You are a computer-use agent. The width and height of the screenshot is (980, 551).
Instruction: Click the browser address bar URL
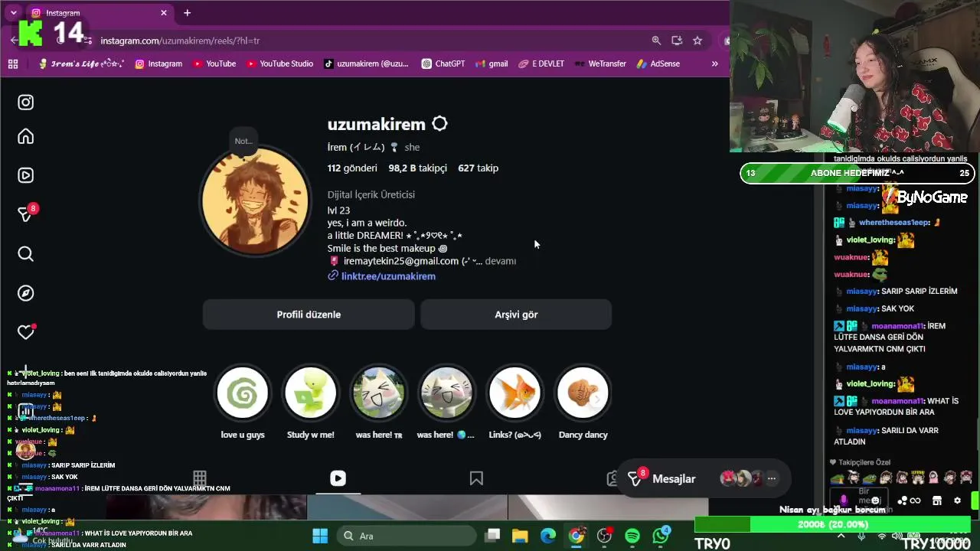[180, 41]
